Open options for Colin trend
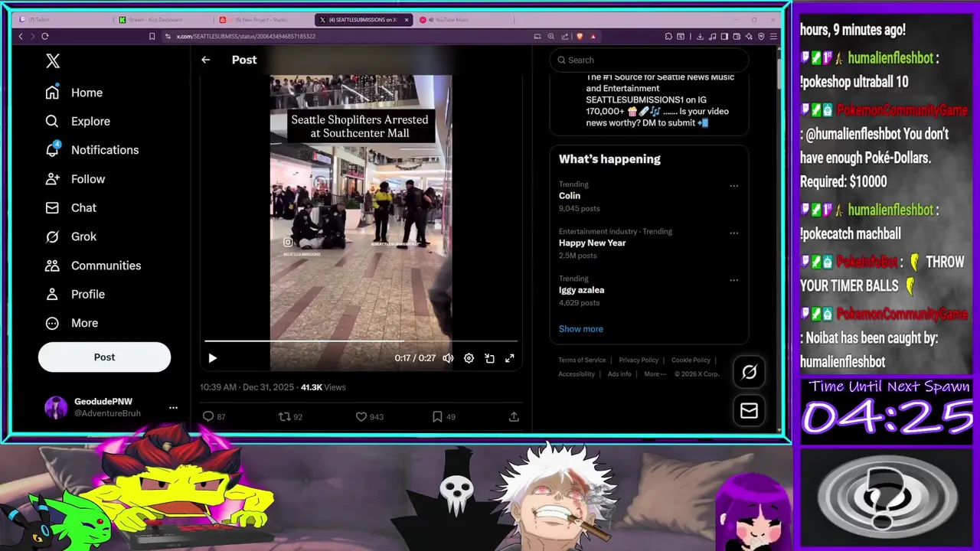The image size is (980, 551). [733, 186]
